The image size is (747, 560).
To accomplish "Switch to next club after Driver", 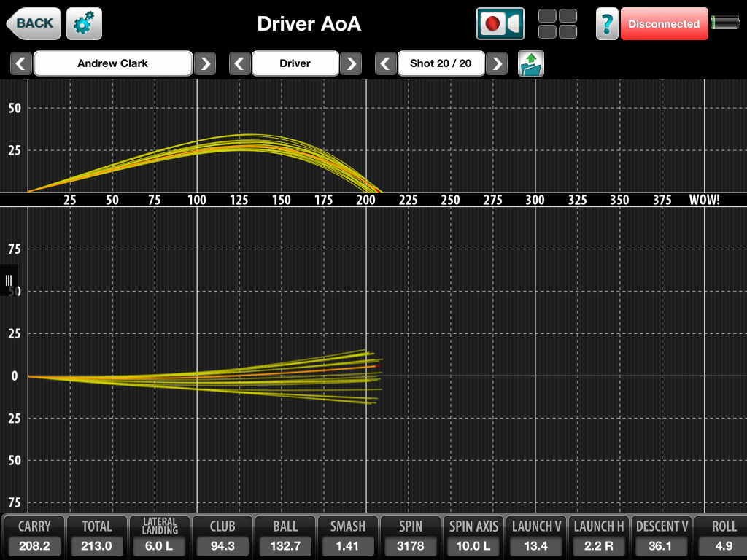I will 351,63.
